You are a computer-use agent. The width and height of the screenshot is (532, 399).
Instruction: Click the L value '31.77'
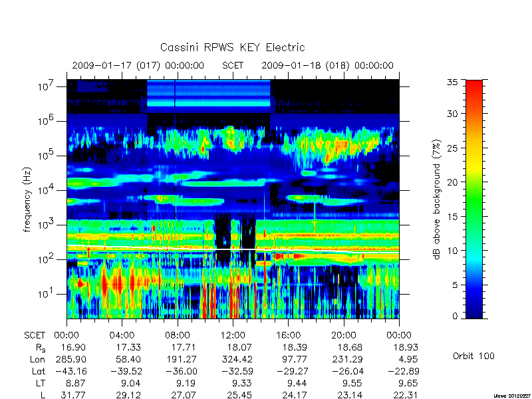click(x=73, y=395)
